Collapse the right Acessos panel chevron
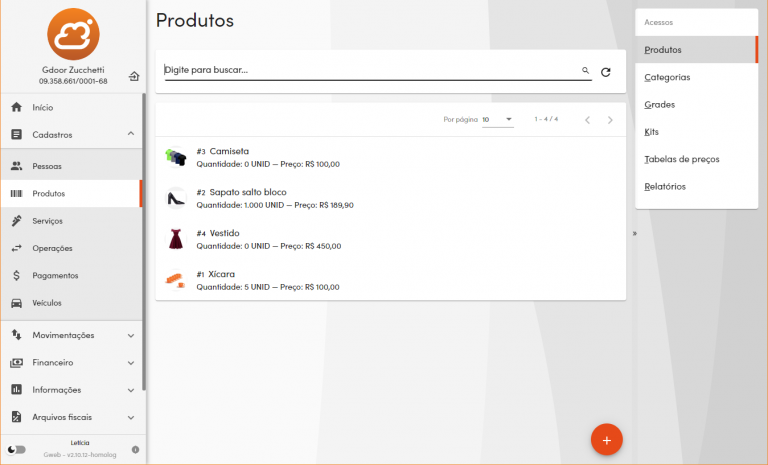Screen dimensions: 768x465 (x=634, y=233)
